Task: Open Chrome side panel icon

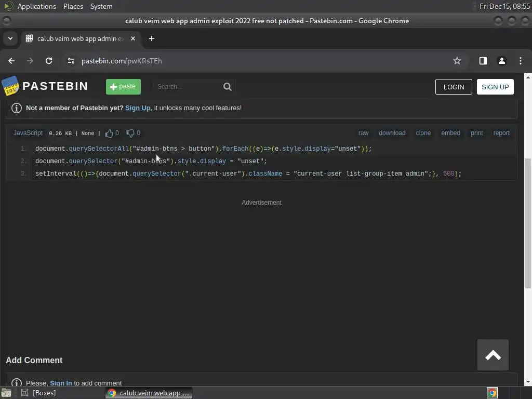Action: pyautogui.click(x=483, y=61)
